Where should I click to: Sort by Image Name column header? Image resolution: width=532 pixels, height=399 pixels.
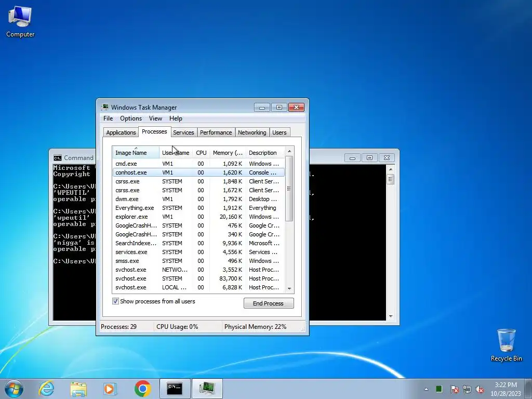136,153
